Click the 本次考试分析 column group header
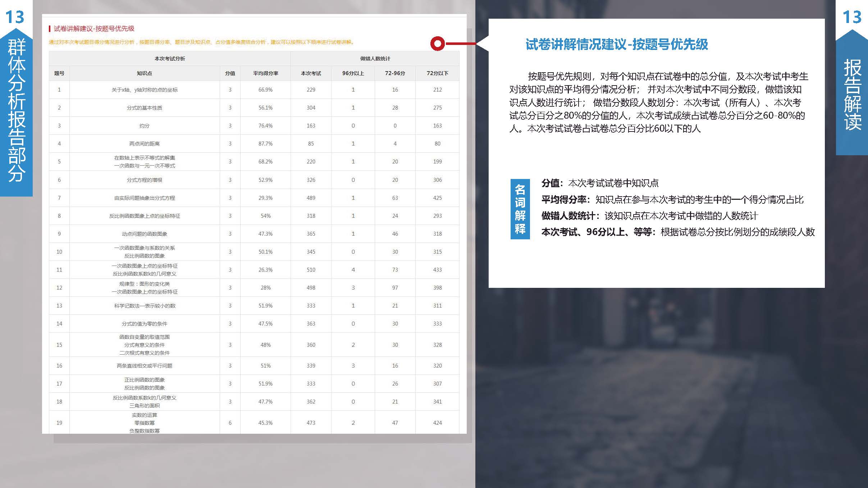Image resolution: width=868 pixels, height=488 pixels. pos(170,59)
